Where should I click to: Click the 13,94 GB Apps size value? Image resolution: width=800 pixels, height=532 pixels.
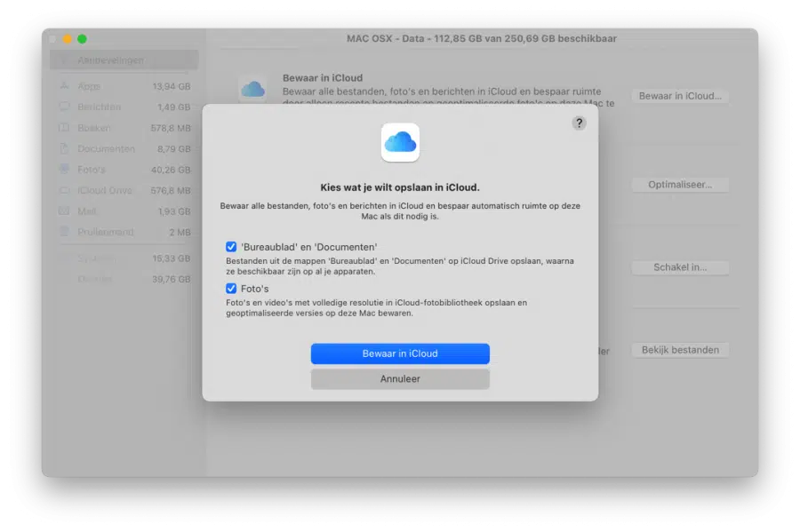172,87
